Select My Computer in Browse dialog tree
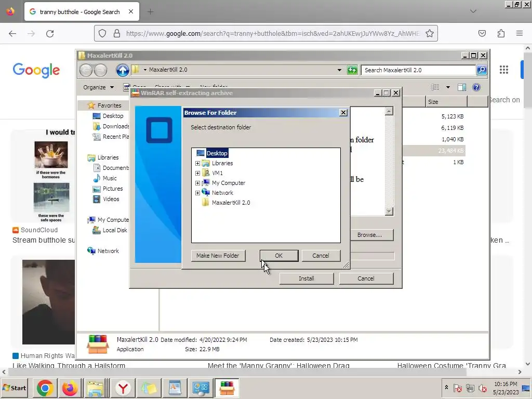Image resolution: width=532 pixels, height=399 pixels. click(229, 183)
